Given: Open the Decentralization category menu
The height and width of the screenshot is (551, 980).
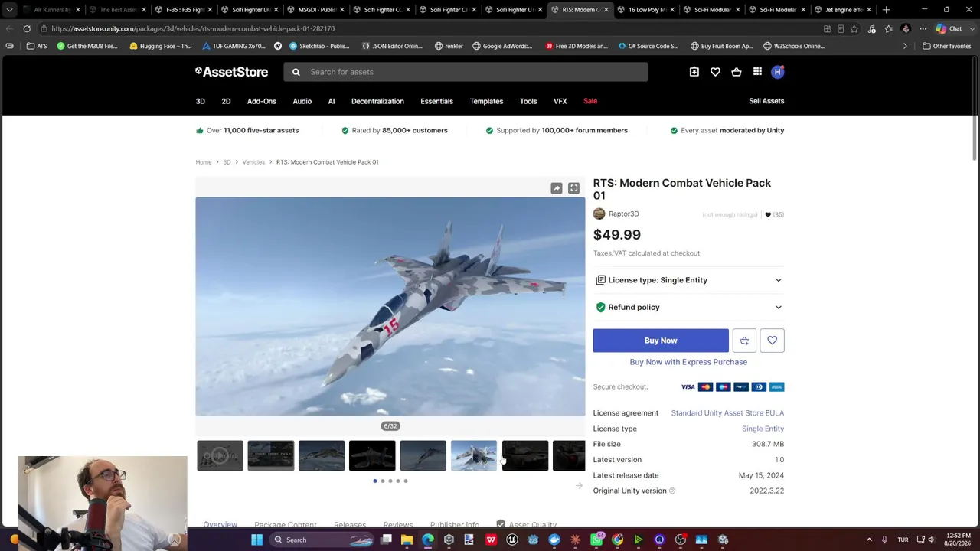Looking at the screenshot, I should [377, 101].
